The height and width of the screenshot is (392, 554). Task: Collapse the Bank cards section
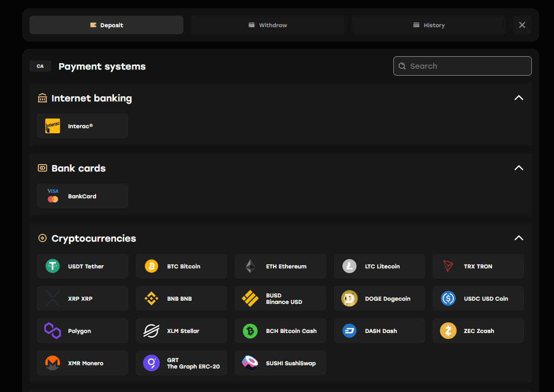tap(519, 168)
